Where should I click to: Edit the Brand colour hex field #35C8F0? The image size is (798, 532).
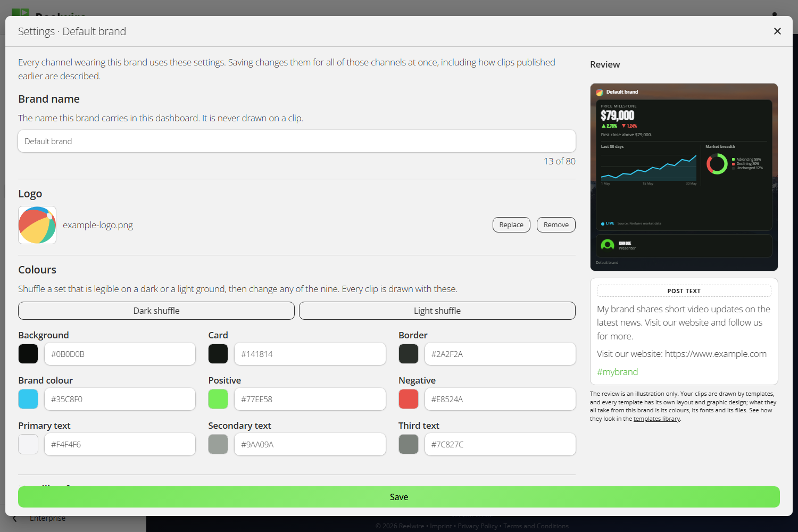pos(120,399)
